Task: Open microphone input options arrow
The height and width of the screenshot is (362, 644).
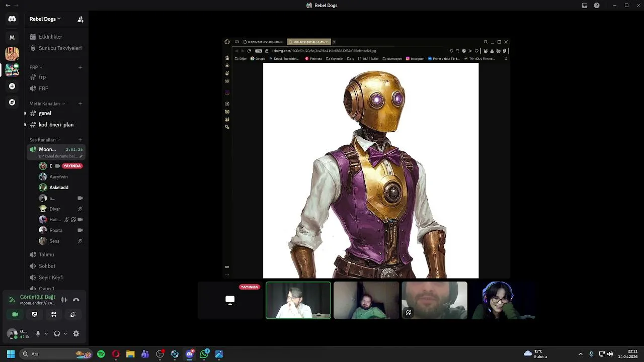Action: point(46,333)
